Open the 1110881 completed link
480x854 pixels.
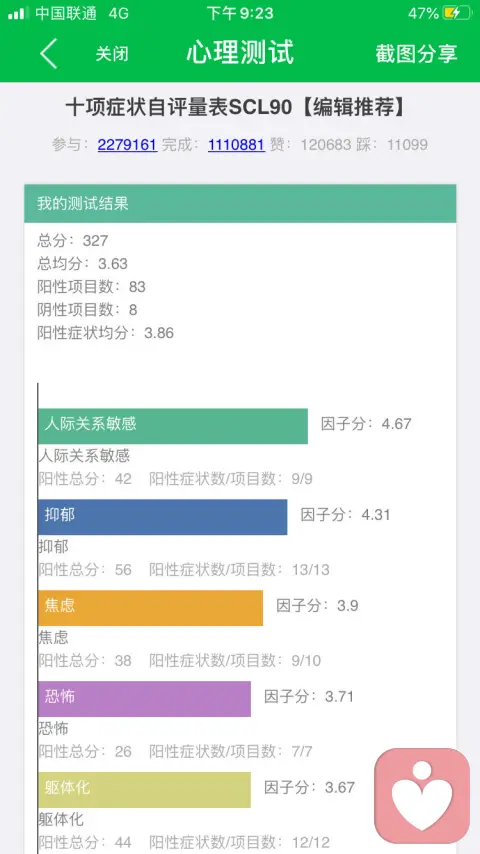[x=236, y=144]
